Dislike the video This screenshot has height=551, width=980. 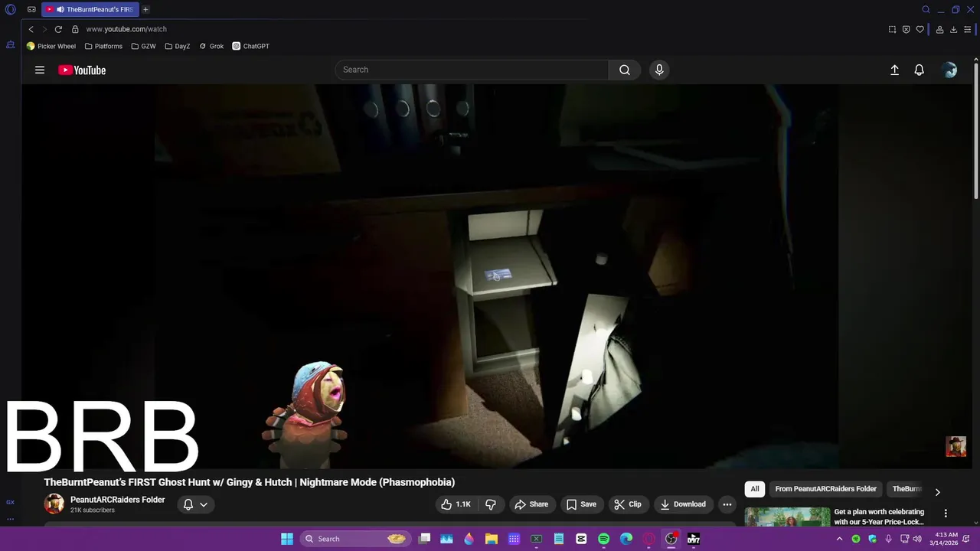(x=491, y=504)
